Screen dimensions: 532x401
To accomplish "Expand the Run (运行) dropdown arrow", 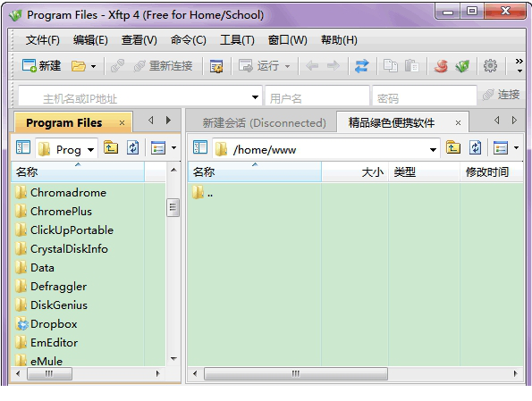I will tap(287, 66).
